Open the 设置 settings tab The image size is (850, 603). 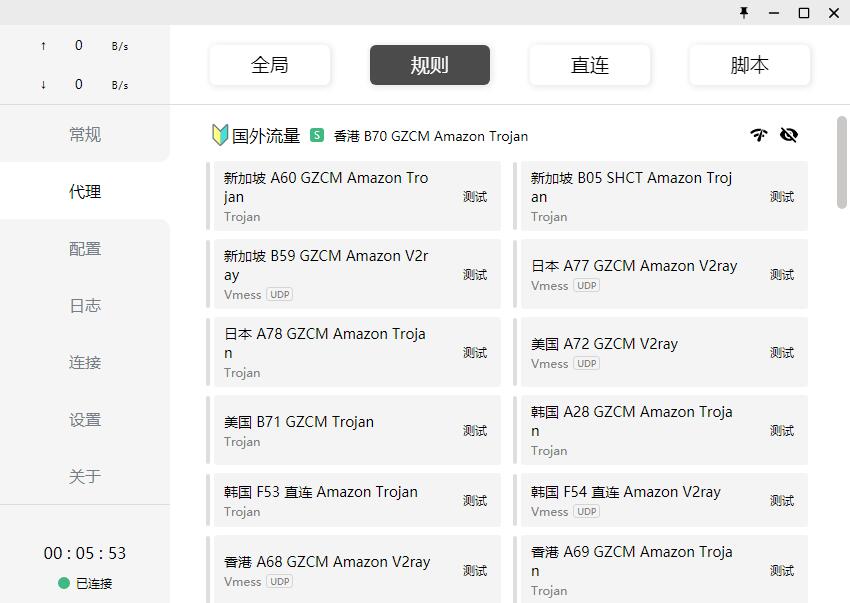(85, 420)
